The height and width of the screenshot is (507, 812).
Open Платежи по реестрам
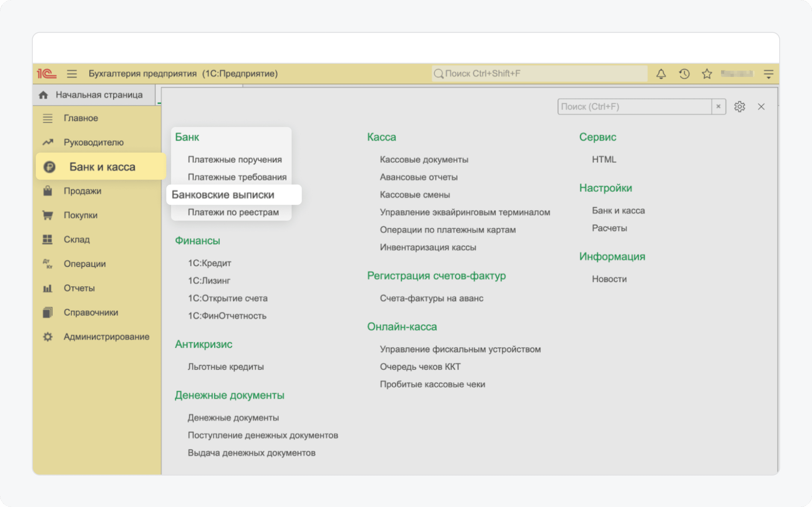(233, 212)
